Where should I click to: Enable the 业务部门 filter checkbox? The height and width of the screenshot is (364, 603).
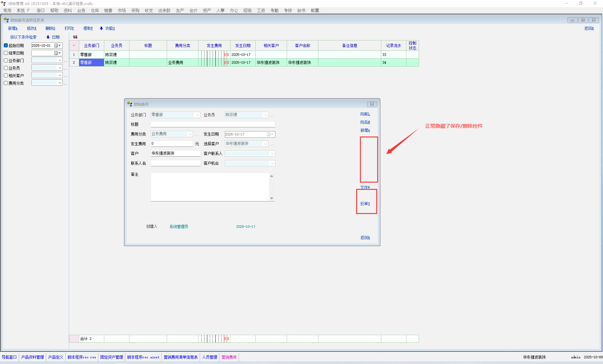(6, 61)
